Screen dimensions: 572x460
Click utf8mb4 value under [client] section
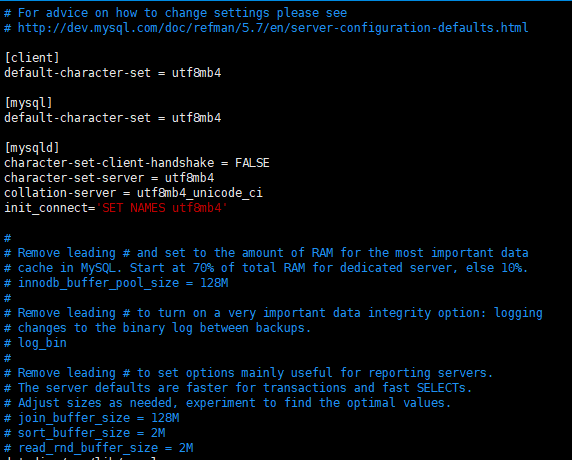(x=196, y=73)
